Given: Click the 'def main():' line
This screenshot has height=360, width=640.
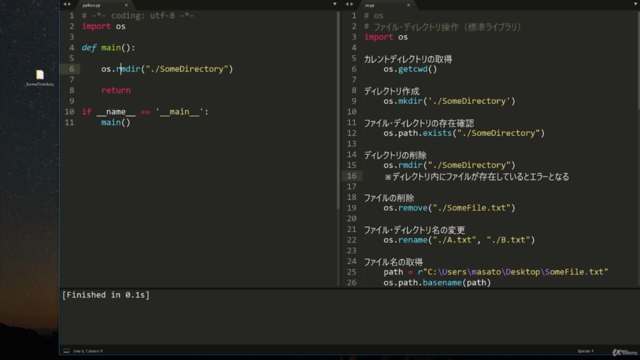Looking at the screenshot, I should [x=108, y=48].
